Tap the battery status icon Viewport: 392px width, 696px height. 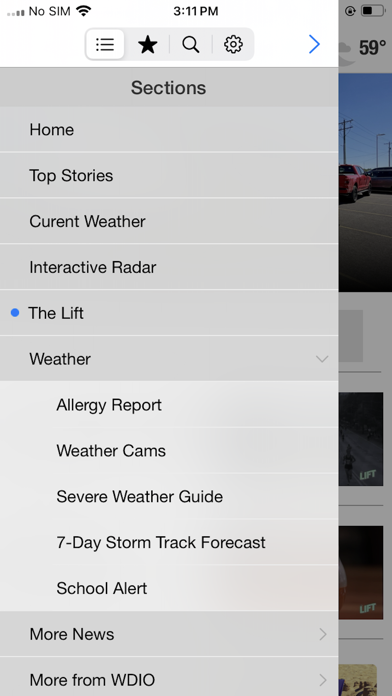point(372,11)
